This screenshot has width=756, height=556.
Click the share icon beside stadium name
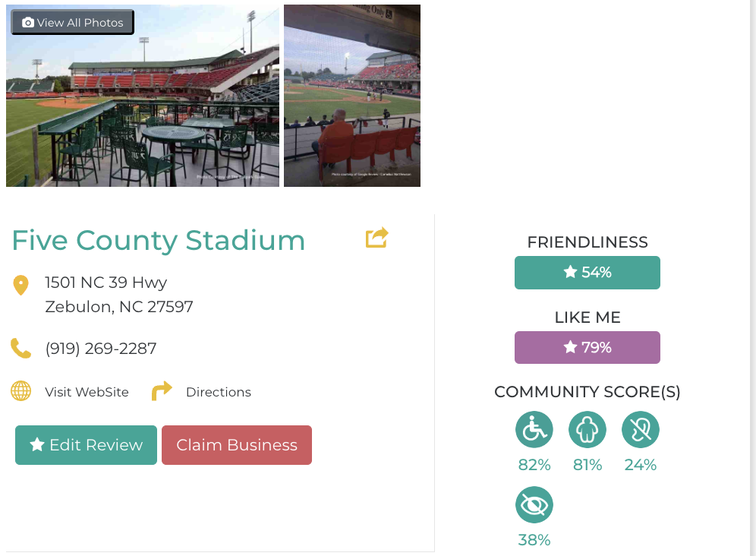point(376,238)
